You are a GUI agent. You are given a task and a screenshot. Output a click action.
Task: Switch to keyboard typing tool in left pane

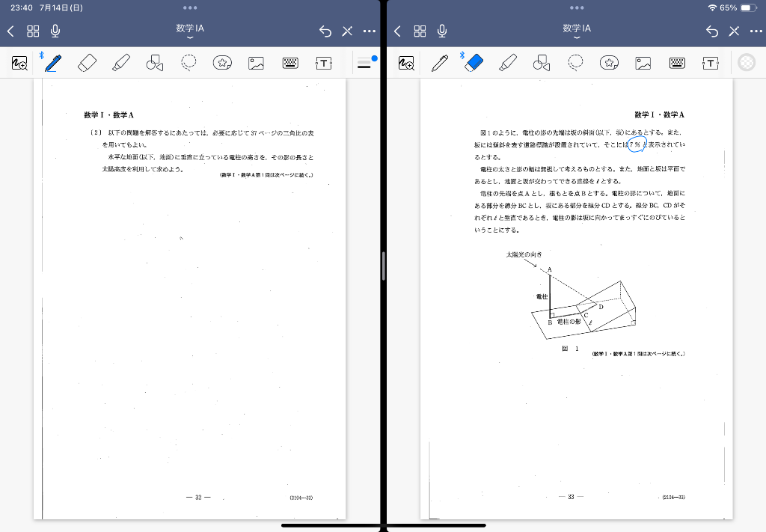click(291, 64)
